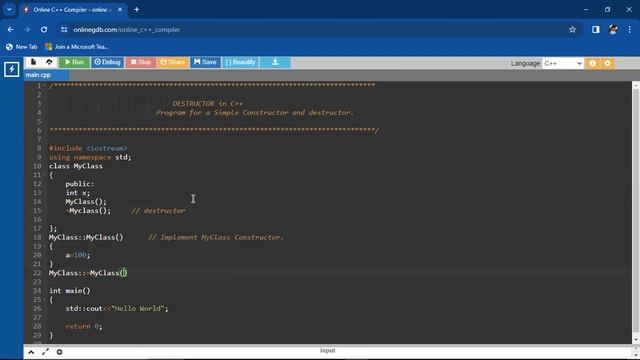Screen dimensions: 640x360
Task: Select the Online C++ Compiler browser tab
Action: pyautogui.click(x=73, y=9)
